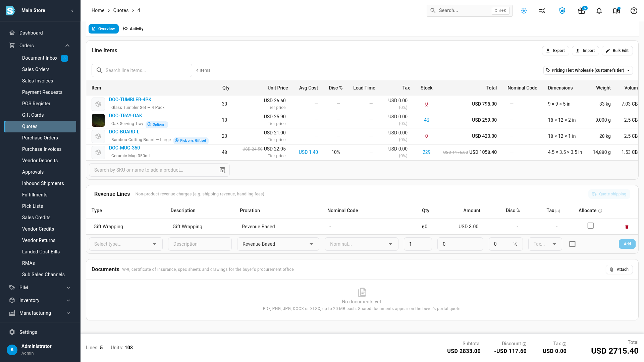Click the global Search box
This screenshot has height=362, width=644.
469,11
